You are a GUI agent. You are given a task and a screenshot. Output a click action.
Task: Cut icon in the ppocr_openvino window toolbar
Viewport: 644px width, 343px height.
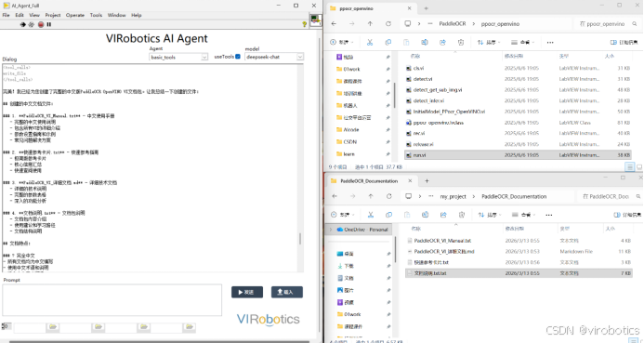tap(370, 43)
